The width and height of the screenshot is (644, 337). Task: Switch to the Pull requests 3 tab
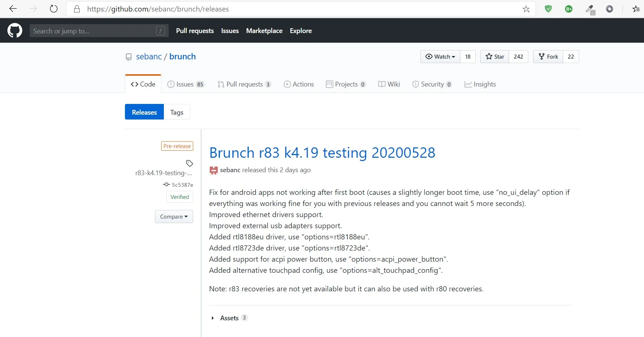[244, 84]
